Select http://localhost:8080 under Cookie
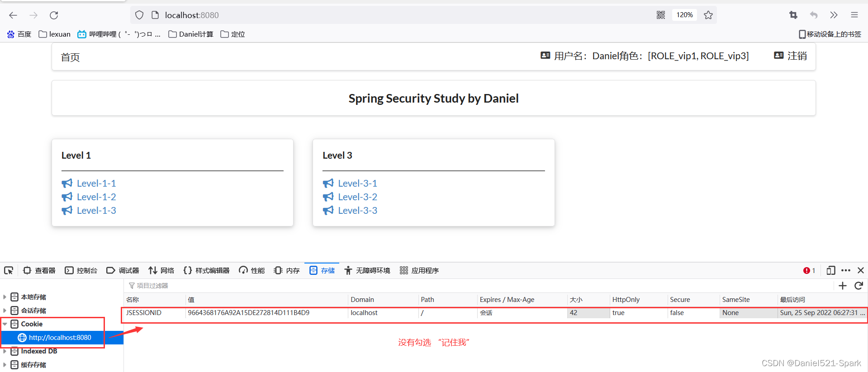Screen dimensions: 868x372 62,338
